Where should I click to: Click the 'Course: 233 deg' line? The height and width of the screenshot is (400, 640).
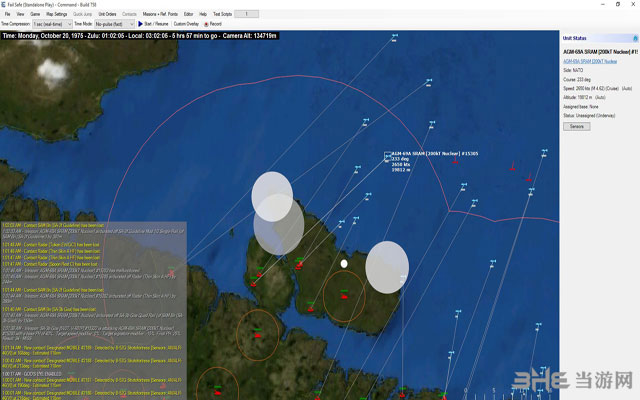pyautogui.click(x=577, y=79)
